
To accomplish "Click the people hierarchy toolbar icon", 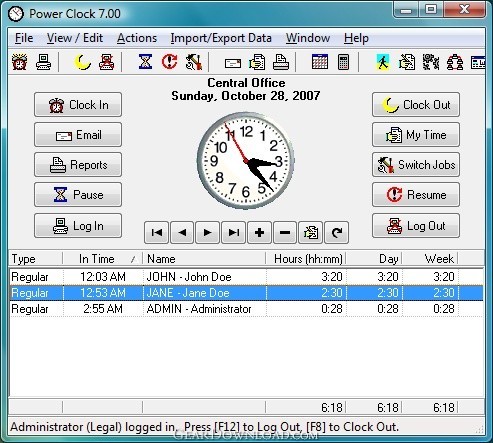I will 455,62.
